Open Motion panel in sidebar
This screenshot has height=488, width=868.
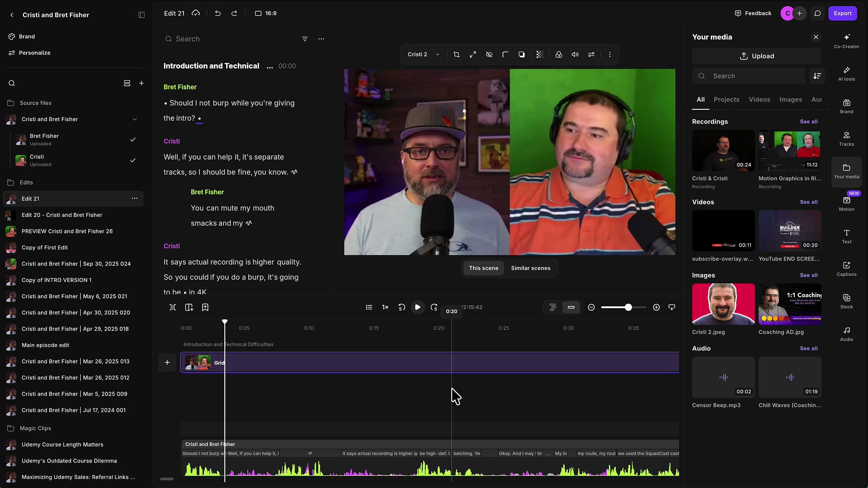tap(846, 203)
